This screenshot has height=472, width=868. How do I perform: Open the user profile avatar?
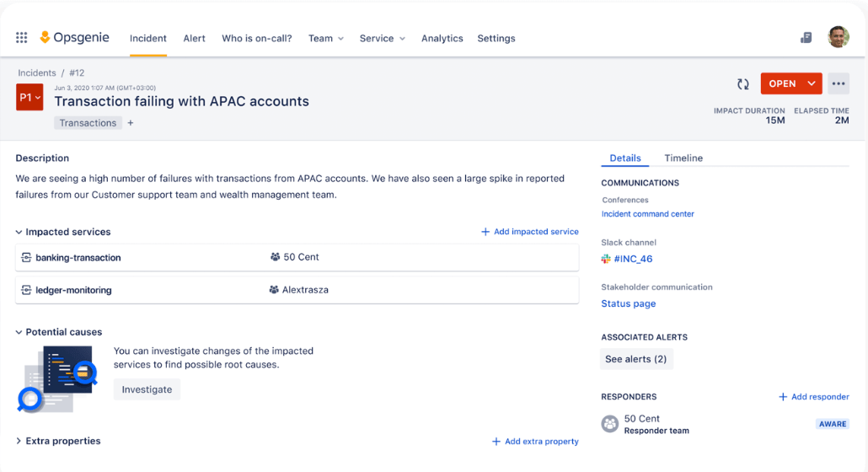(838, 37)
